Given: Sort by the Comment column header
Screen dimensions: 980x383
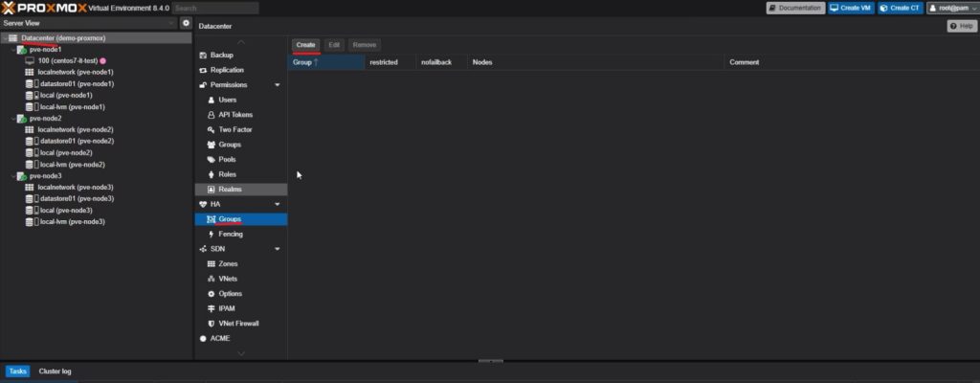Looking at the screenshot, I should click(x=852, y=62).
